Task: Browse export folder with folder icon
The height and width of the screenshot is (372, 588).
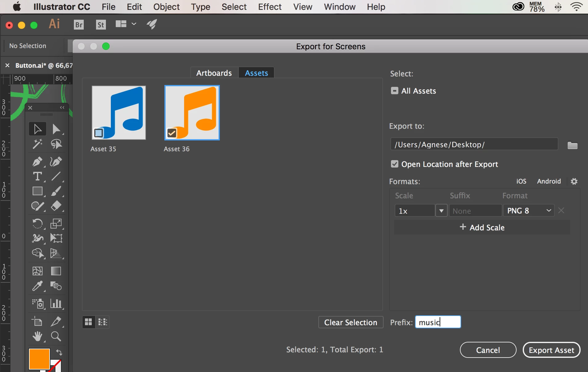Action: (573, 145)
